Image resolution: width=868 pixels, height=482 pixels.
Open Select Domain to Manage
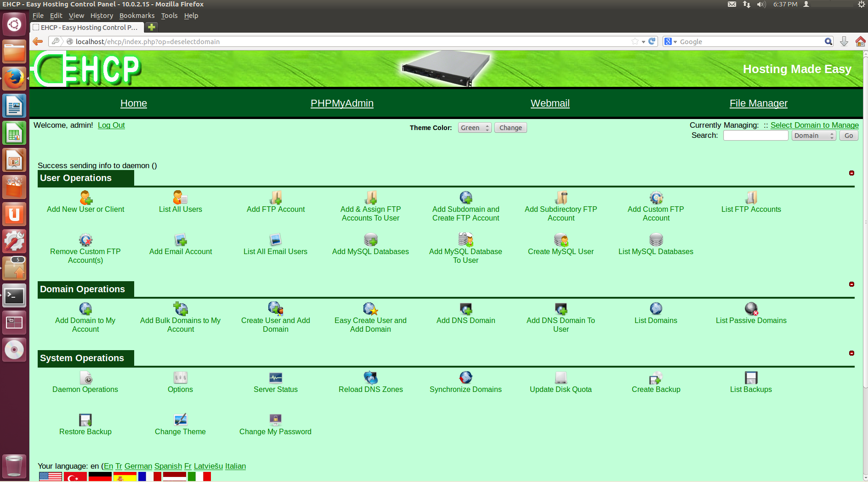(815, 125)
